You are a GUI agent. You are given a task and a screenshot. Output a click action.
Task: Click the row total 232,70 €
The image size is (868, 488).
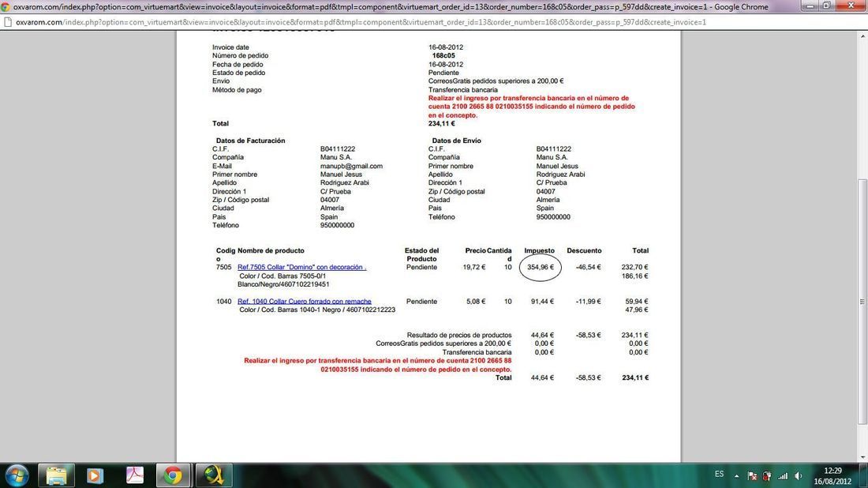pos(634,268)
